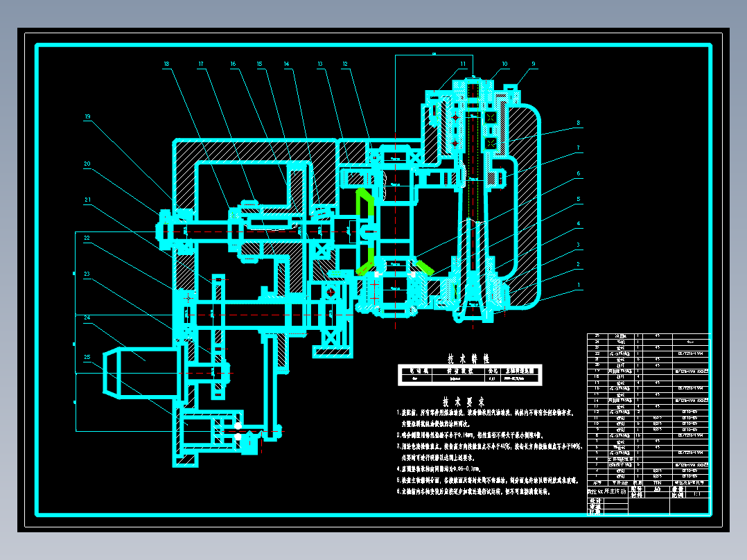Click the 技术特性 heading
747x560 pixels.
[468, 358]
